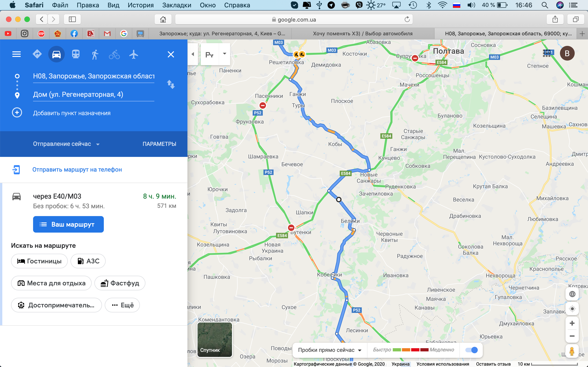Swap the start and destination points
Screen dimensions: 588x367
(x=171, y=84)
